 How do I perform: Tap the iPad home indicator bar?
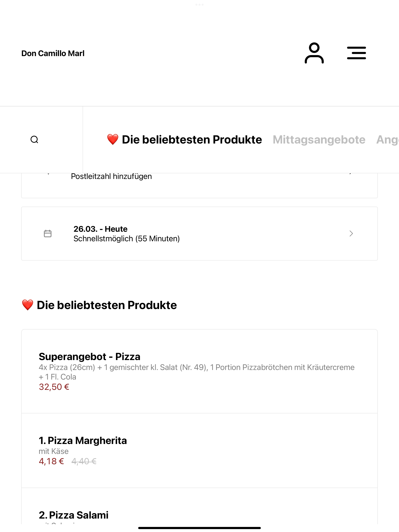pyautogui.click(x=199, y=528)
